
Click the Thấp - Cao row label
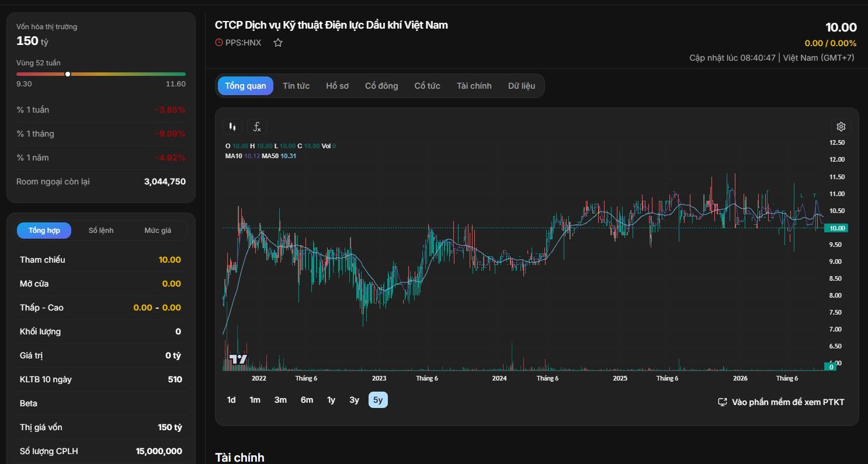click(x=41, y=308)
